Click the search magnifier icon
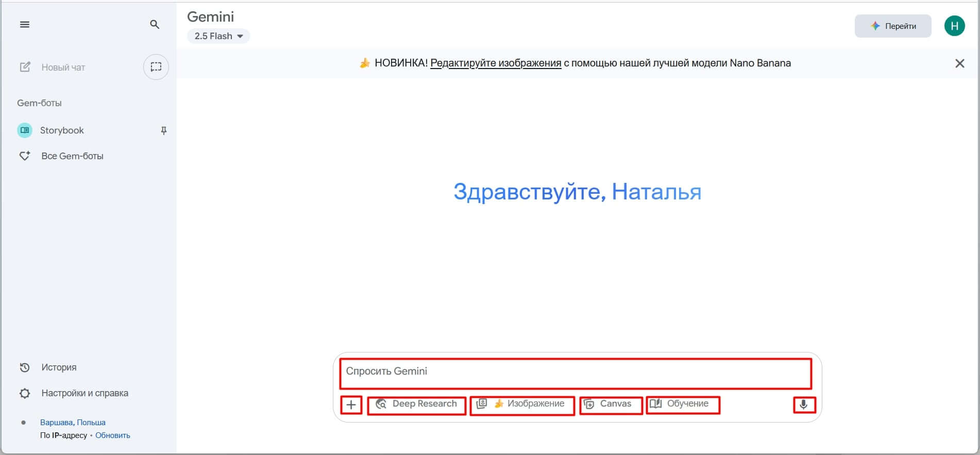This screenshot has width=980, height=455. (155, 24)
